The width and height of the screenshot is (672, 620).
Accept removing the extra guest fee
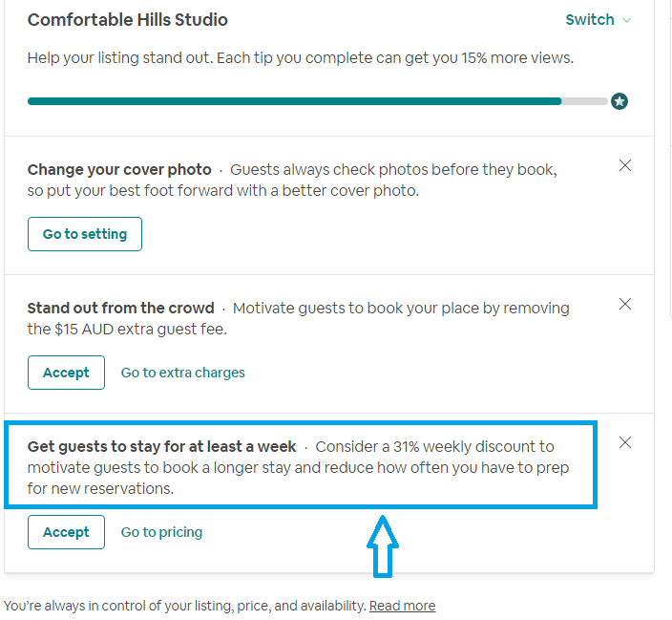click(x=66, y=373)
